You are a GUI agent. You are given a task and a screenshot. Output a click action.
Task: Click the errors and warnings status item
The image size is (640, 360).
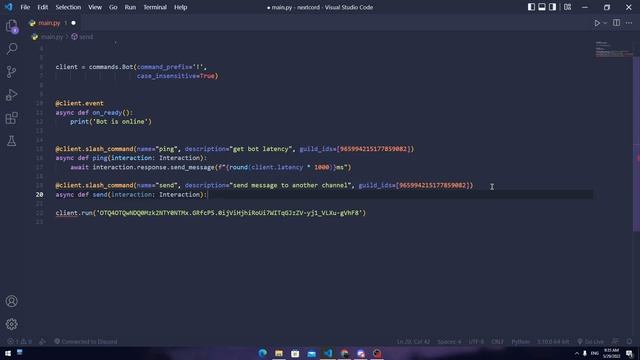pyautogui.click(x=20, y=341)
